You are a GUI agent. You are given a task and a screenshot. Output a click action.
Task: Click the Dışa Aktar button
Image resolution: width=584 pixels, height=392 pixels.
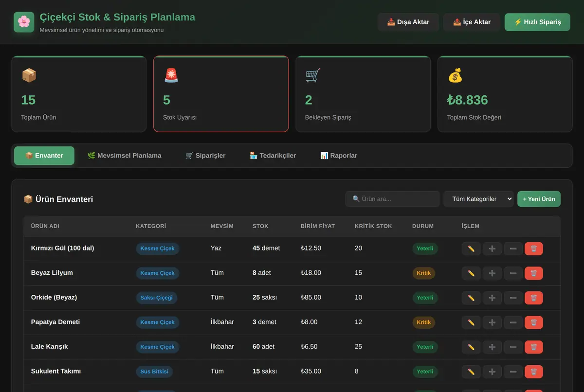[408, 22]
